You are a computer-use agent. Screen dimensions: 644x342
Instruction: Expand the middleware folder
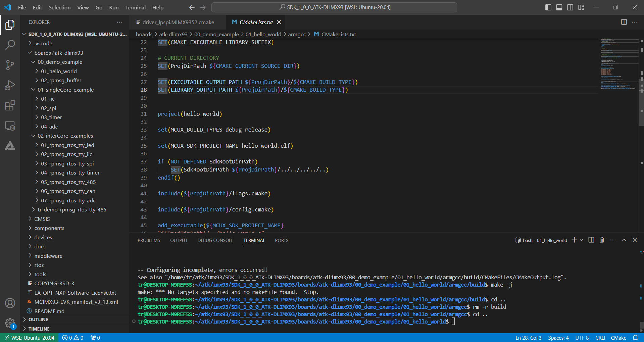(x=75, y=256)
